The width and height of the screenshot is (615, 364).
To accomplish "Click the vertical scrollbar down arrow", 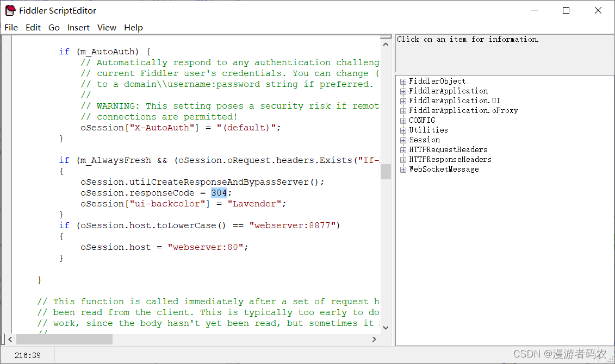I will coord(386,328).
